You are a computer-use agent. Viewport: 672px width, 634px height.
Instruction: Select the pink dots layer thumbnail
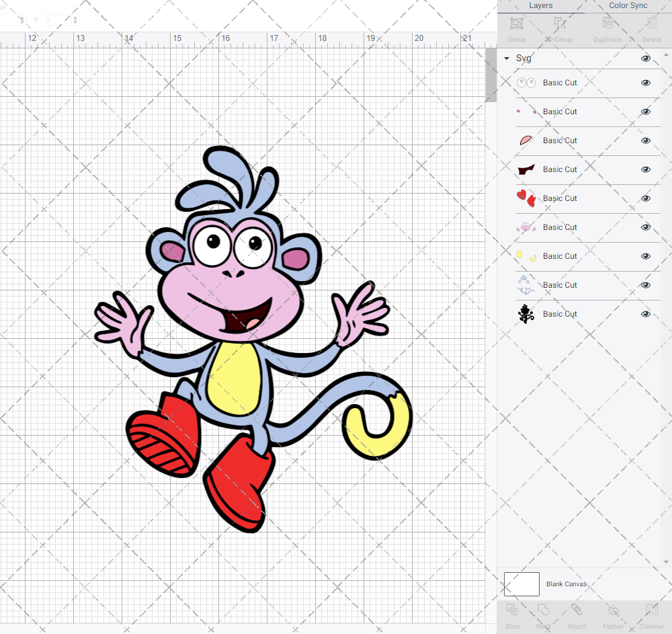pyautogui.click(x=526, y=112)
